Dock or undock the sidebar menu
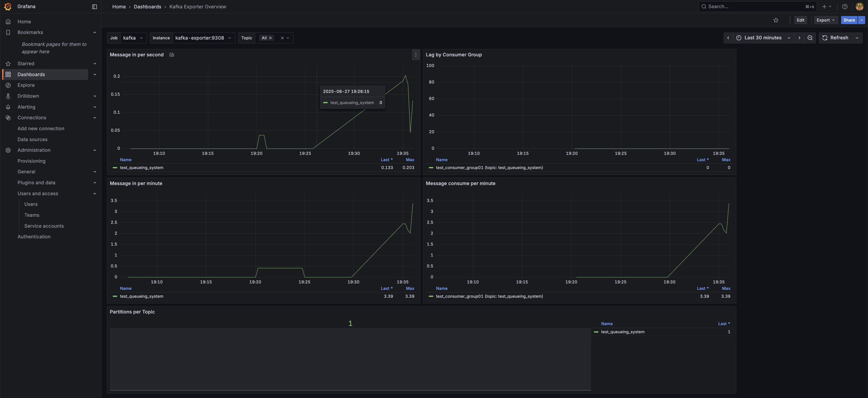Image resolution: width=868 pixels, height=398 pixels. pos(94,7)
